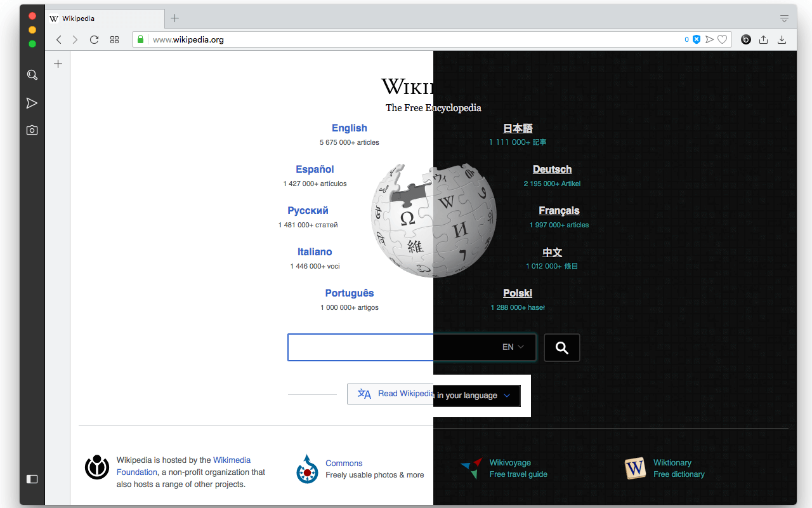Click the text '1 427 000+ artículos'

pos(315,184)
